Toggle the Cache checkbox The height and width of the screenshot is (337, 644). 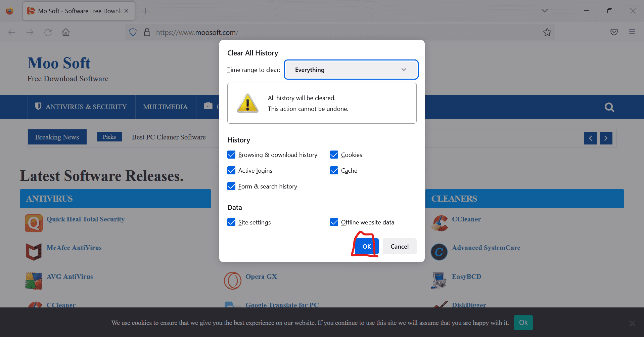[334, 170]
